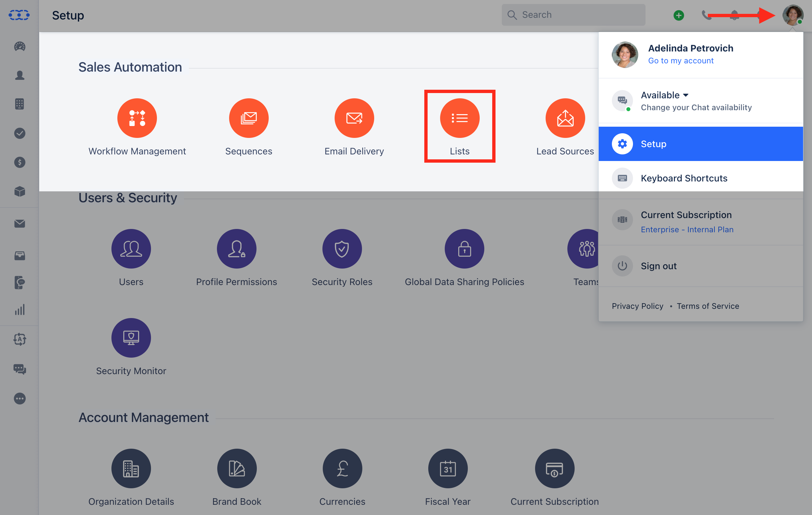Open Global Data Sharing Policies
812x515 pixels.
[464, 249]
